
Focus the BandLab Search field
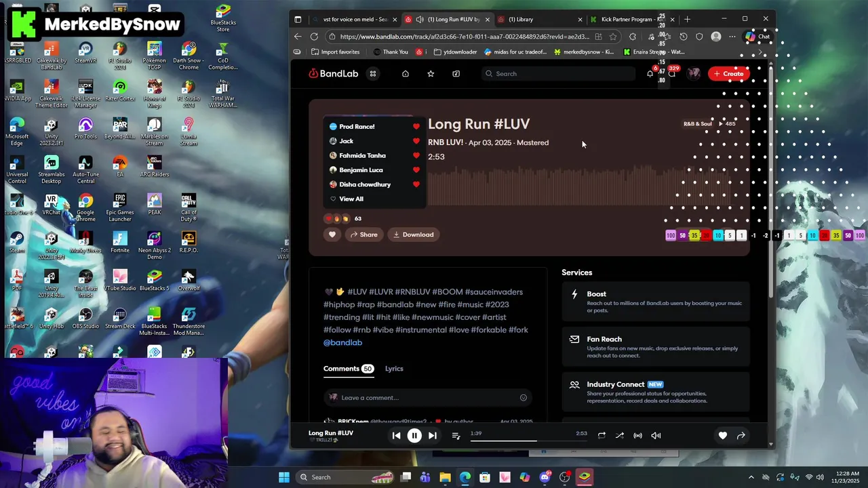pos(558,74)
